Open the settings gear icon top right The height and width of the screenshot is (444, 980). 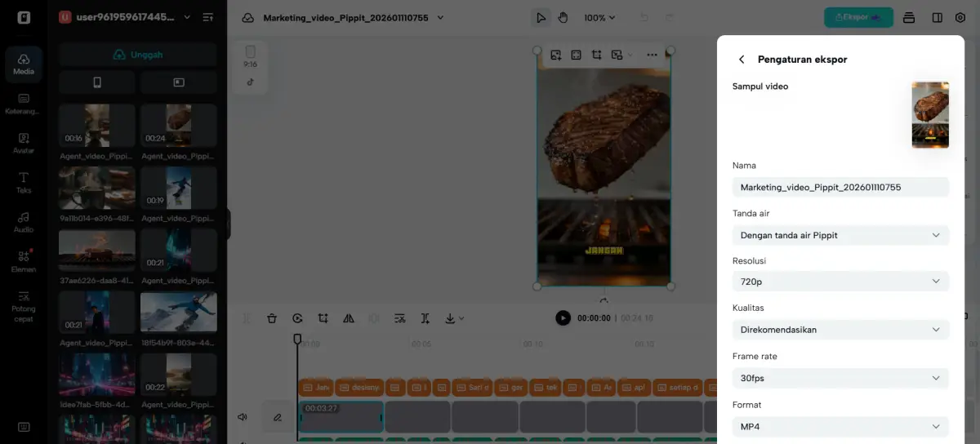(960, 18)
